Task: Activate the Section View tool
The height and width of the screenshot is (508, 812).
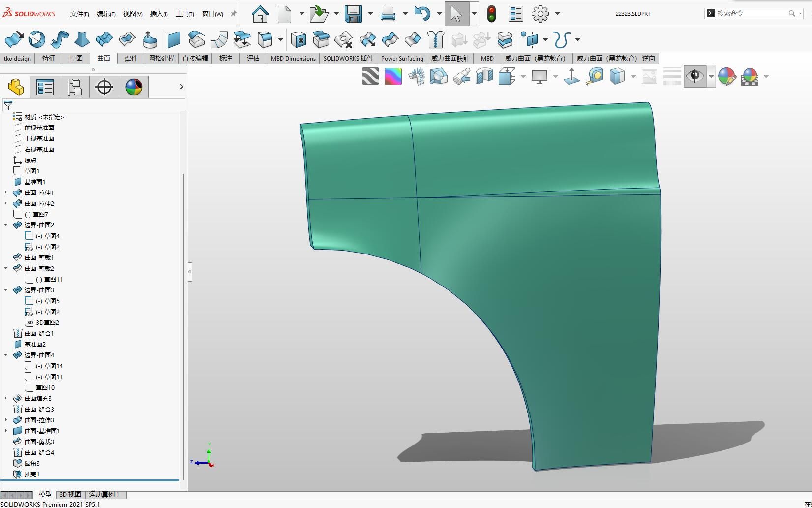Action: (x=485, y=76)
